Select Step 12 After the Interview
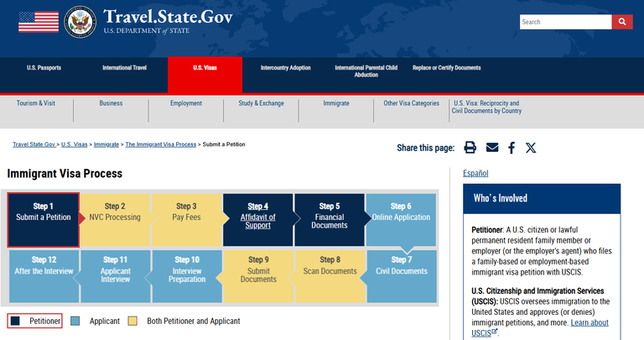Viewport: 644px width, 340px height. pos(44,276)
